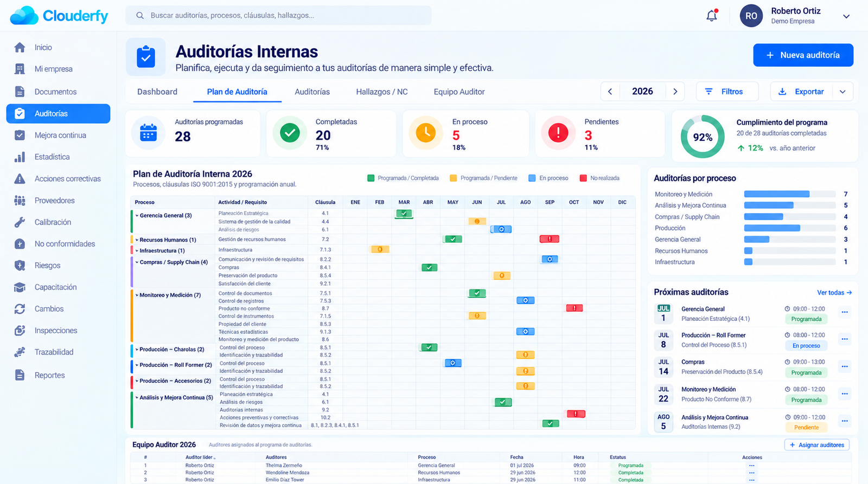Viewport: 868px width, 484px height.
Task: Click the search magnifier icon
Action: coord(140,15)
